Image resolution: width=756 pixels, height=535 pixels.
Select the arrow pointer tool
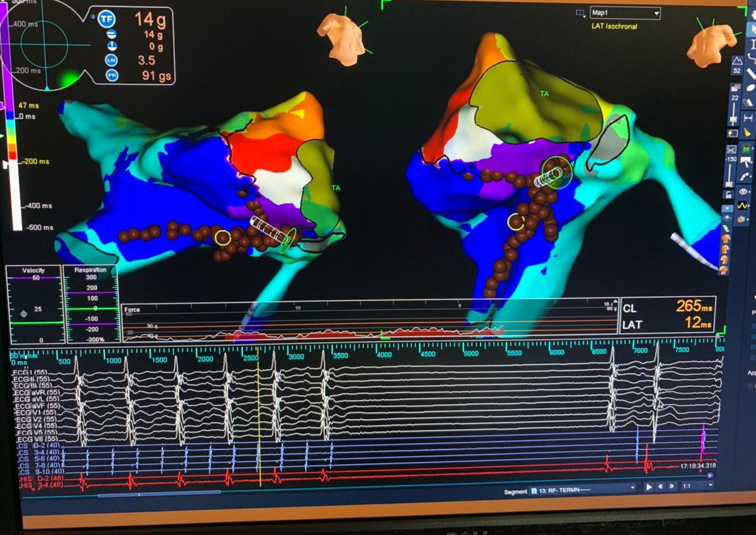753,30
